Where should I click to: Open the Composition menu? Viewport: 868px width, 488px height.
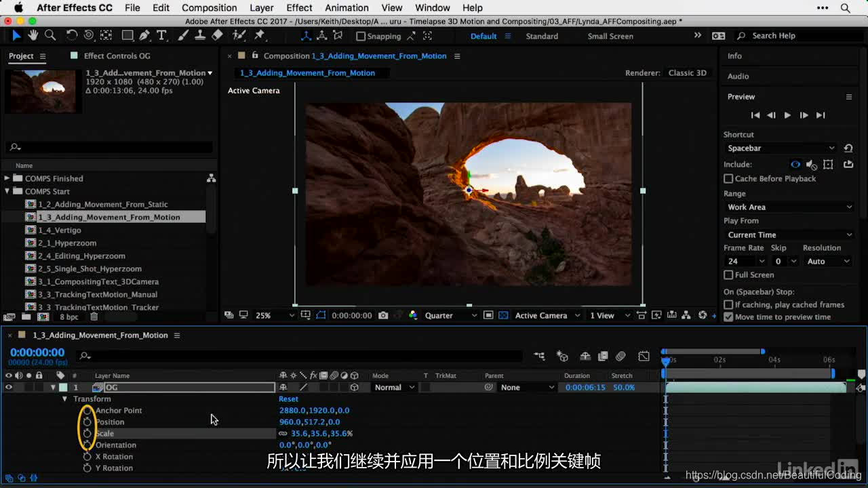pos(209,8)
